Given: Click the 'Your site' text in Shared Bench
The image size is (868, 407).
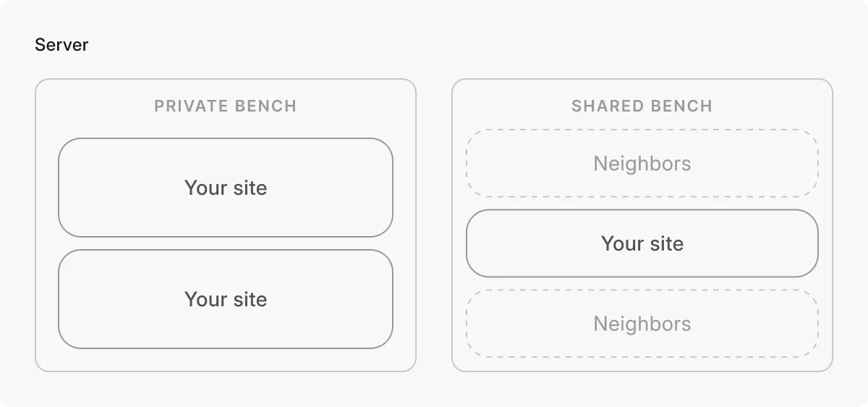Looking at the screenshot, I should pos(642,243).
